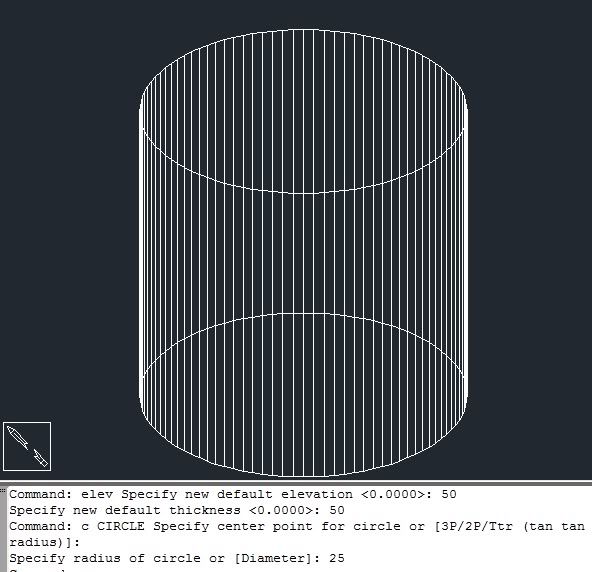The width and height of the screenshot is (592, 572).
Task: Pick the front arc of the top circle
Action: 304,193
